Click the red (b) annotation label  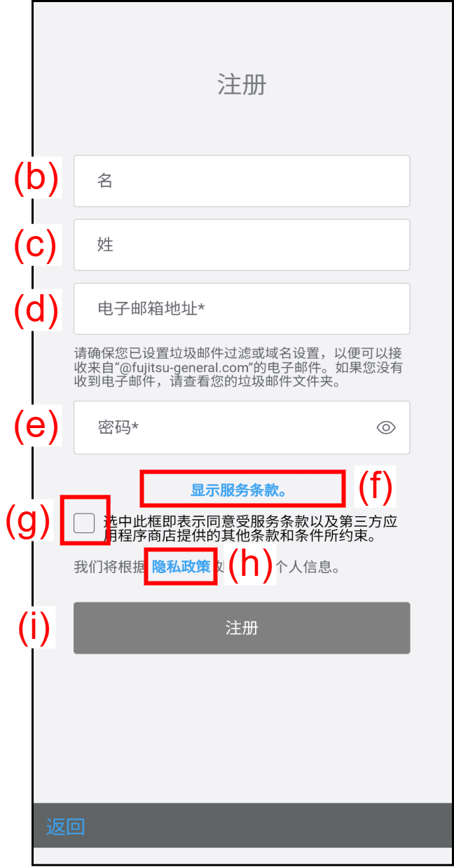36,177
